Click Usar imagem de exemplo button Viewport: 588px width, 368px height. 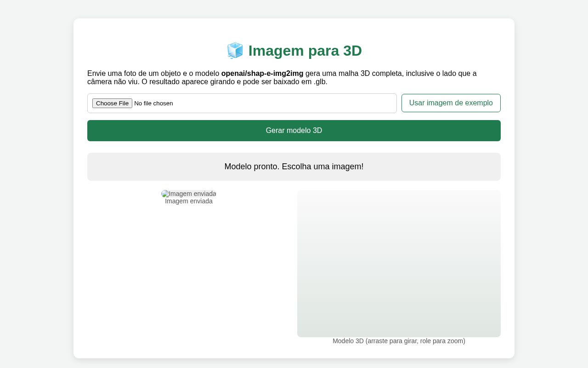pyautogui.click(x=451, y=103)
